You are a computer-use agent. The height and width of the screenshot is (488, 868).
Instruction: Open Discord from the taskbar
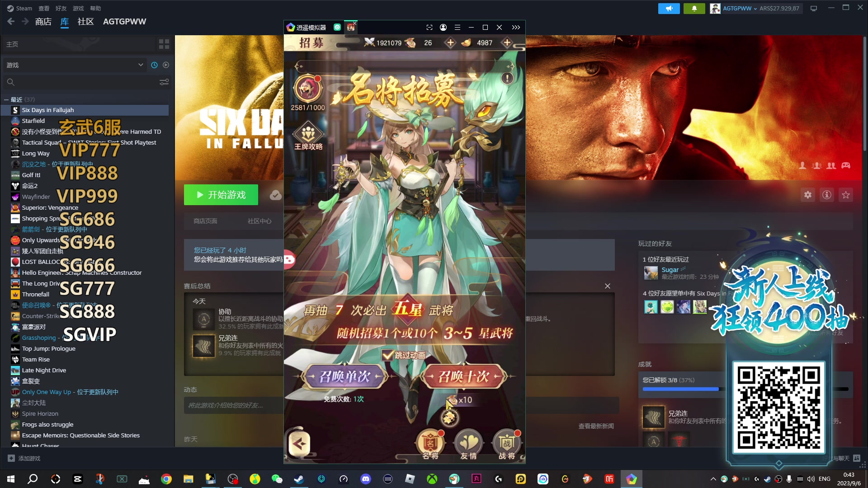(x=365, y=479)
